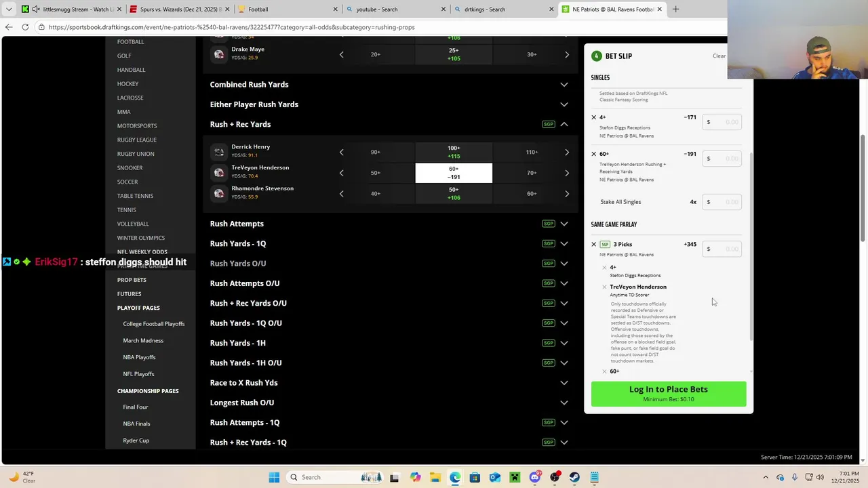Open Copilot from taskbar
868x488 pixels.
(x=415, y=477)
